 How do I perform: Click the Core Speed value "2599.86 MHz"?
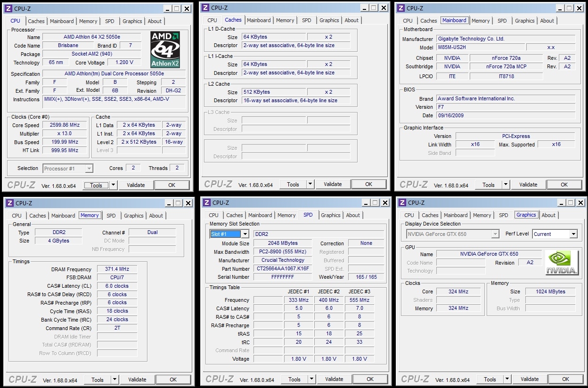[x=65, y=125]
